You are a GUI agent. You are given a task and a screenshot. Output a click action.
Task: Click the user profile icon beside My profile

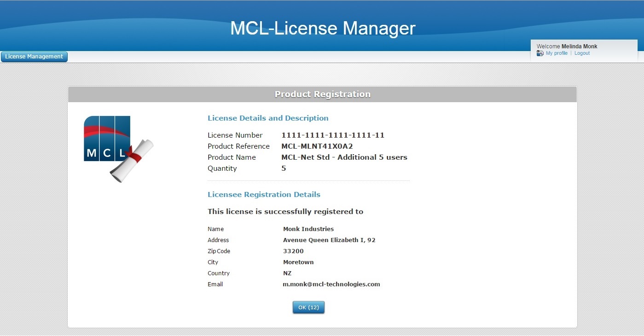click(x=540, y=53)
